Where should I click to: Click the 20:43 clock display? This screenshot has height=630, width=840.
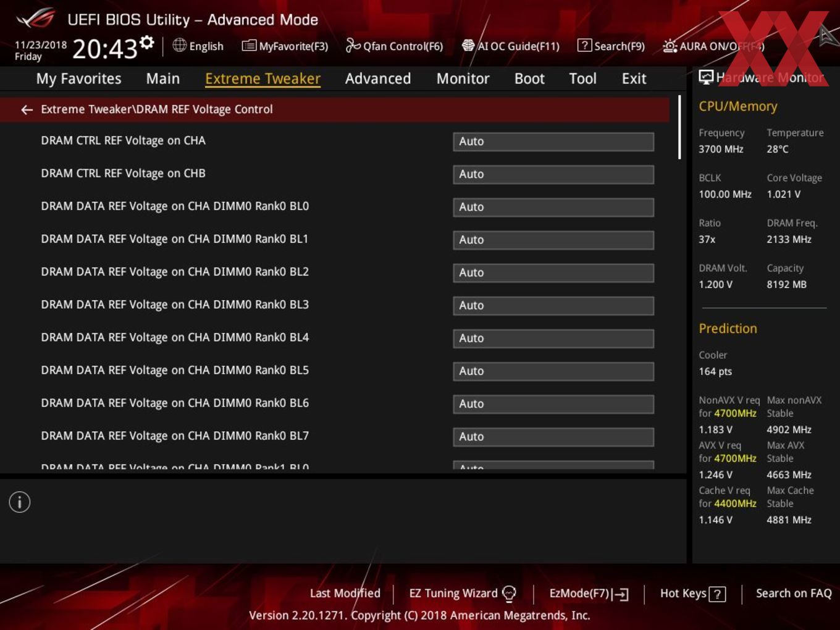click(104, 48)
